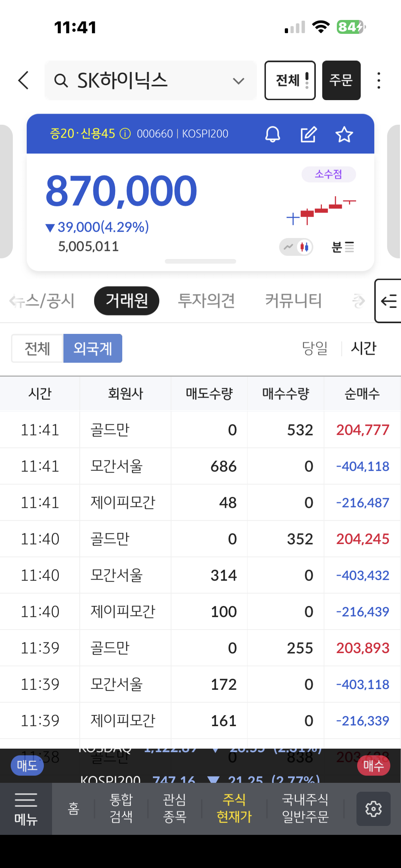Switch broker view to 당일

pos(314,348)
